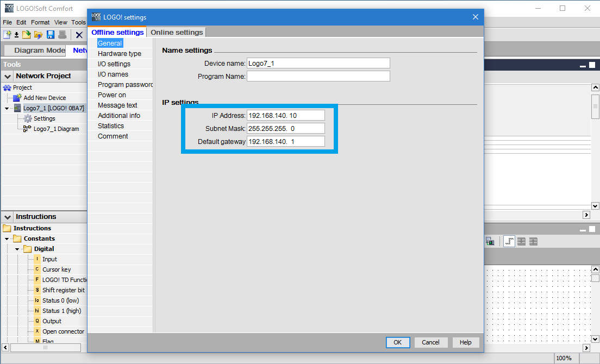Open the Format menu

tap(40, 22)
